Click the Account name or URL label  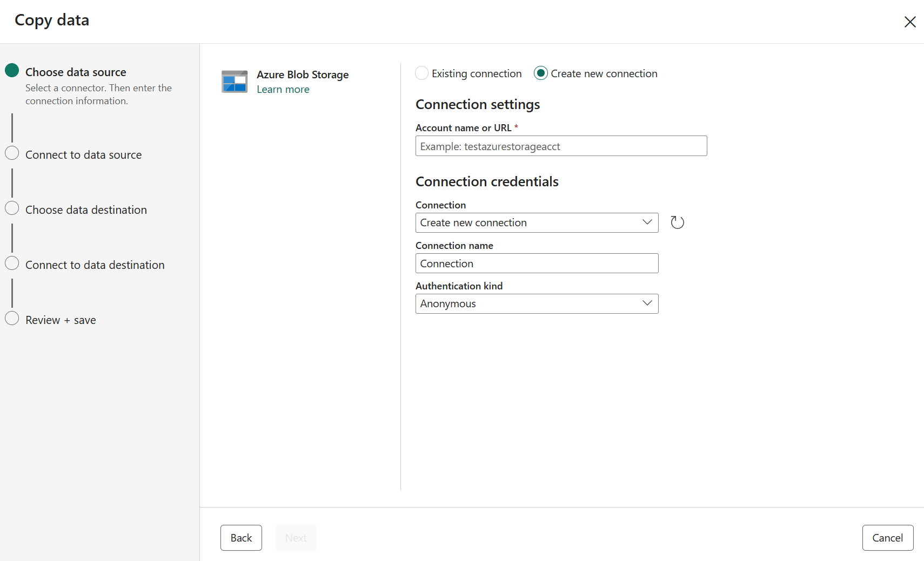tap(463, 127)
